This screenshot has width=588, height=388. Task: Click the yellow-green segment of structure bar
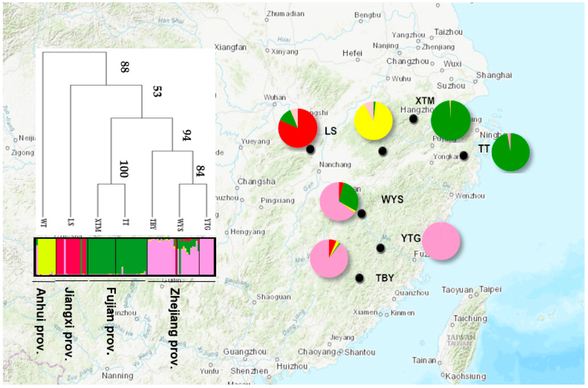[46, 256]
